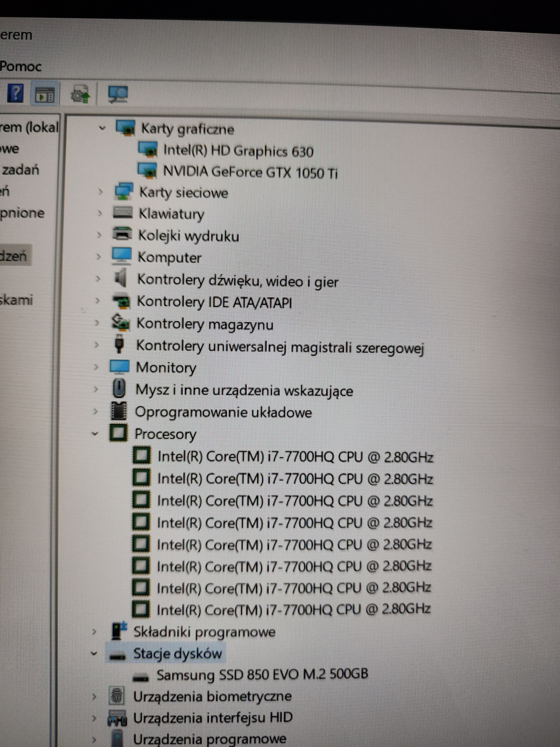Expand the Klawiatury category
This screenshot has width=560, height=747.
click(100, 213)
